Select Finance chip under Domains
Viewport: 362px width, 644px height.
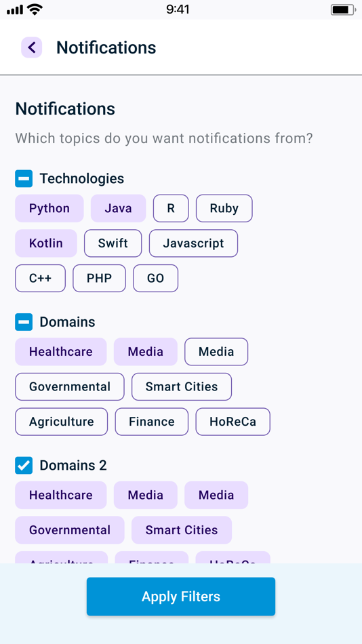152,422
